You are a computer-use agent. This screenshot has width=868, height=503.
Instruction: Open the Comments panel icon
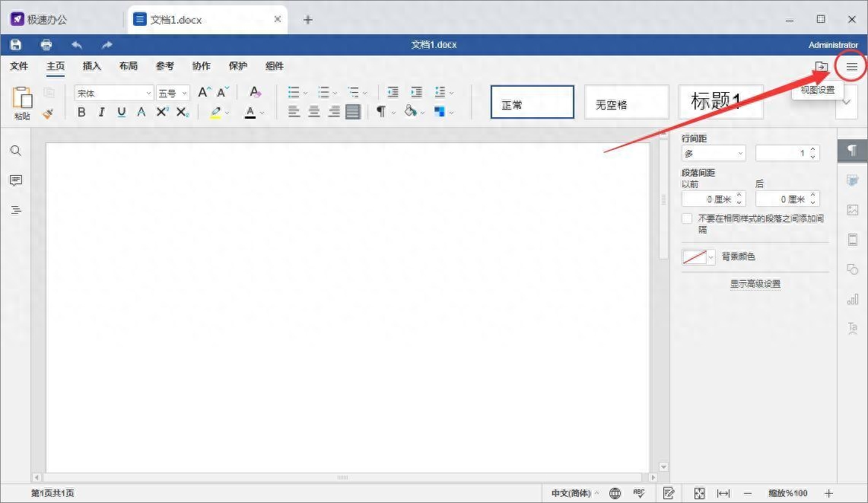tap(16, 180)
